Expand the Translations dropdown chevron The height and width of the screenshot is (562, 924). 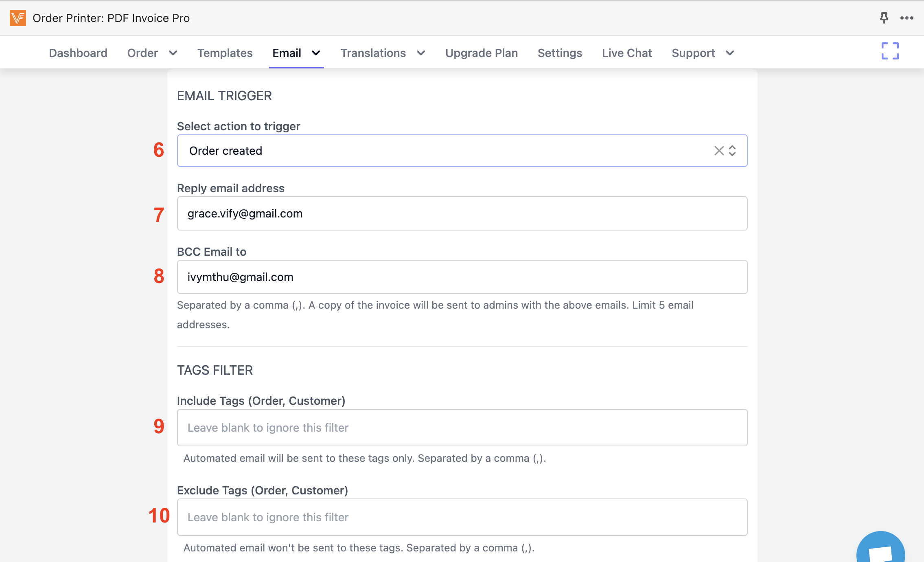[421, 53]
